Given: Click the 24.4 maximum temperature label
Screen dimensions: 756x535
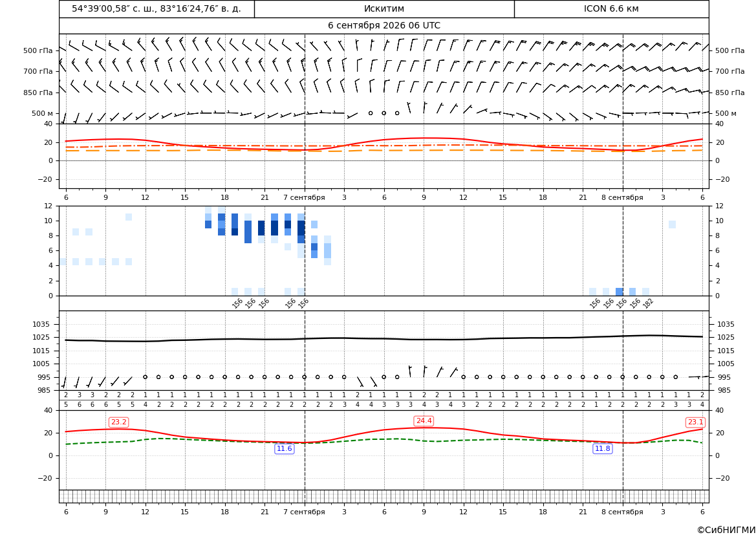Looking at the screenshot, I should click(x=424, y=420).
